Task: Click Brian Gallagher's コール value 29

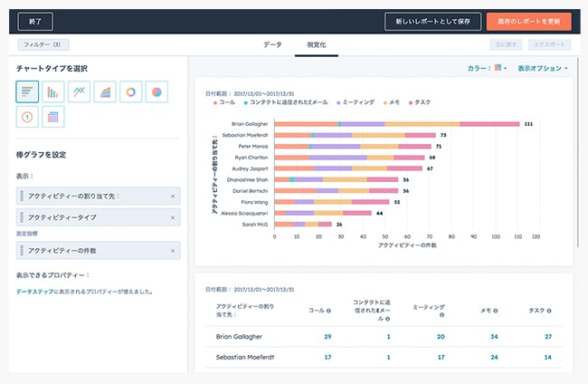Action: click(x=327, y=337)
